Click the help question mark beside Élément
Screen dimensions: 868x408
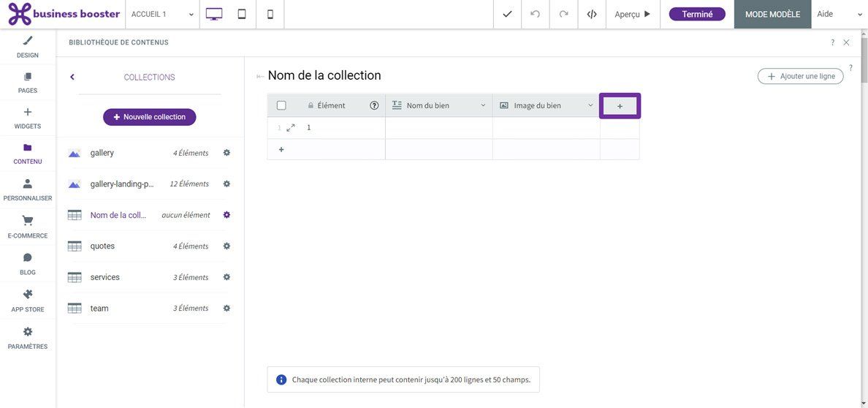point(374,105)
